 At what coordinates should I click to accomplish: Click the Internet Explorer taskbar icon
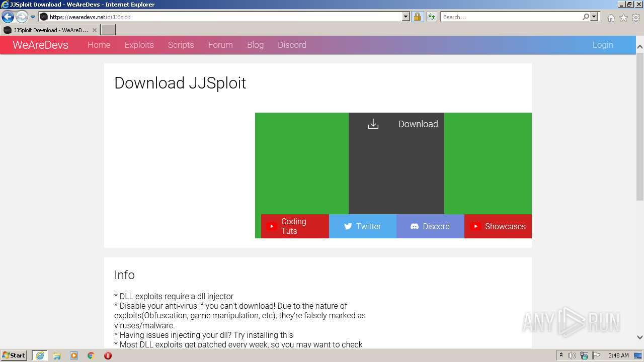point(40,355)
